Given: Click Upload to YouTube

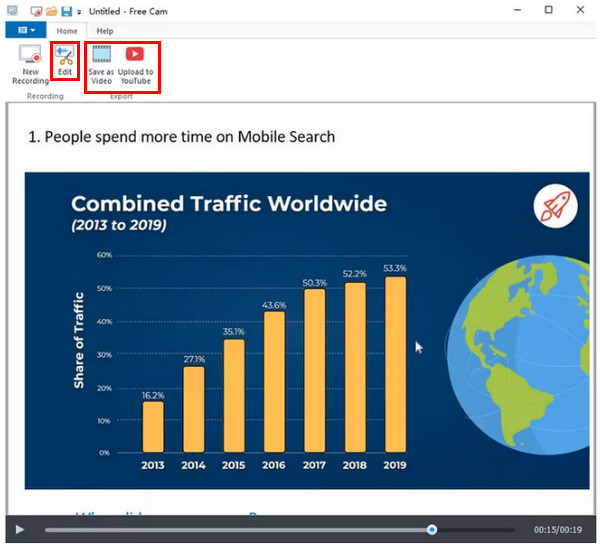Looking at the screenshot, I should 135,65.
